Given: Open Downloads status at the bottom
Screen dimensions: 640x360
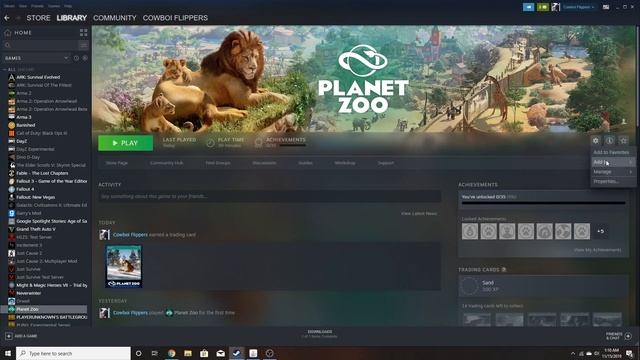Looking at the screenshot, I should (320, 334).
